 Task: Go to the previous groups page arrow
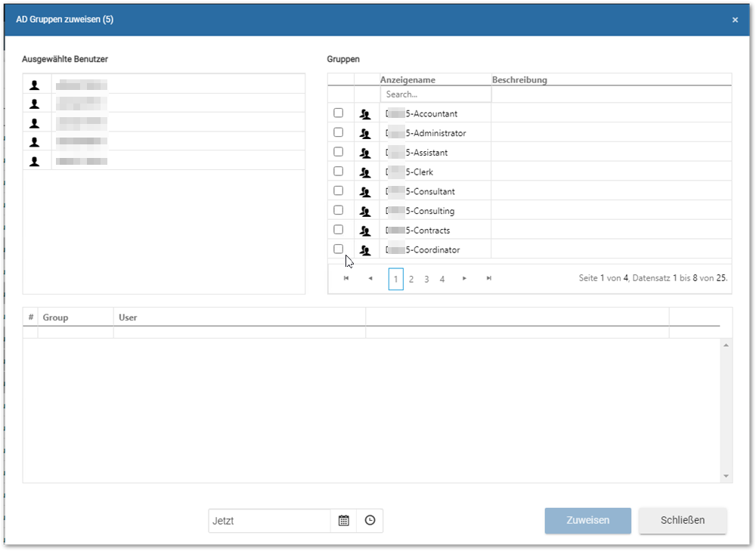370,278
